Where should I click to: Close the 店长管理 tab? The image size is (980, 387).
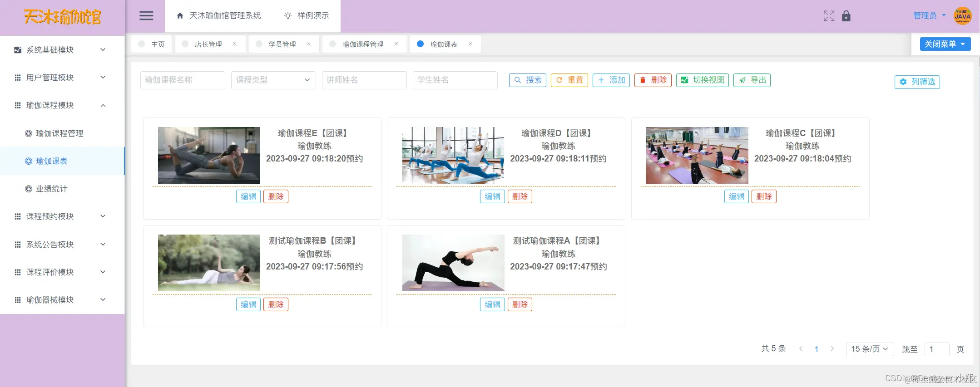point(235,44)
